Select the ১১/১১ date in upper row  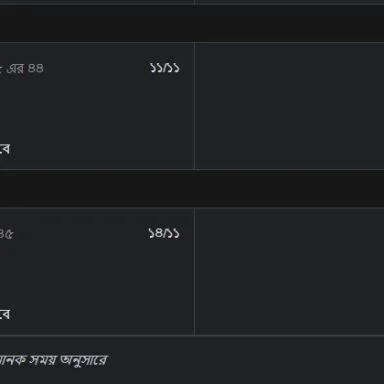point(164,68)
